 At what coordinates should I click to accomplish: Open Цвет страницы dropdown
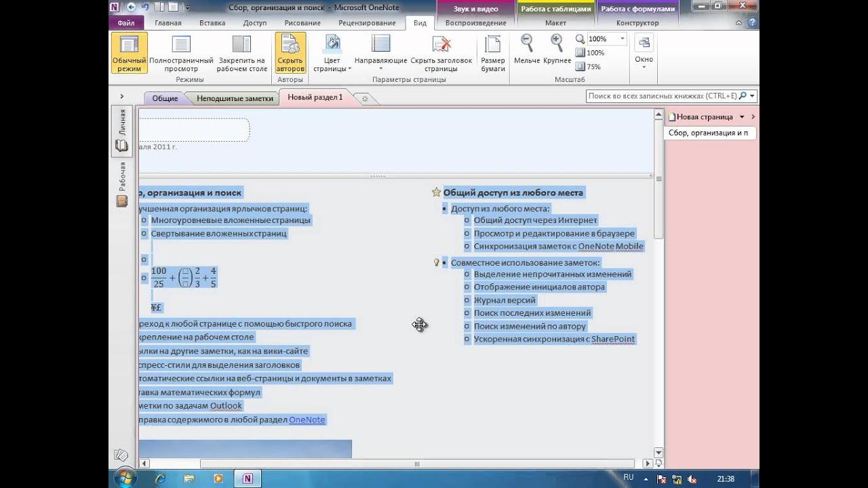click(332, 53)
